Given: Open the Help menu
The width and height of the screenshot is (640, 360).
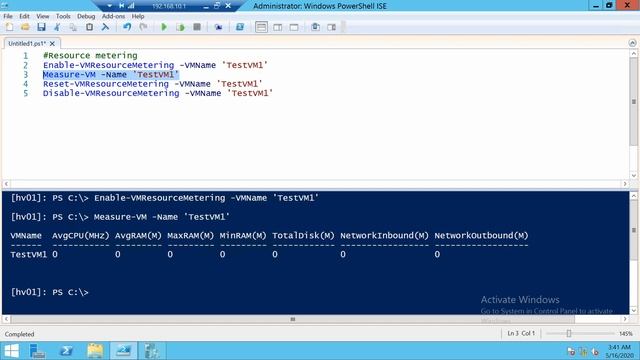Looking at the screenshot, I should [x=138, y=16].
